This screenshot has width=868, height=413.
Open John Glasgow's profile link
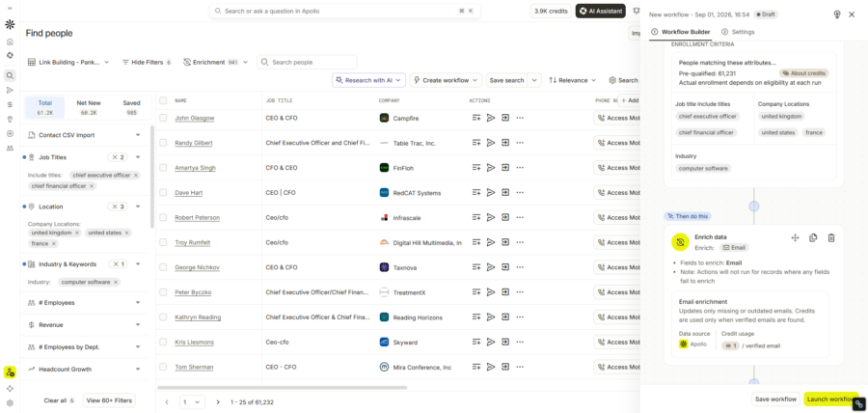(x=194, y=118)
